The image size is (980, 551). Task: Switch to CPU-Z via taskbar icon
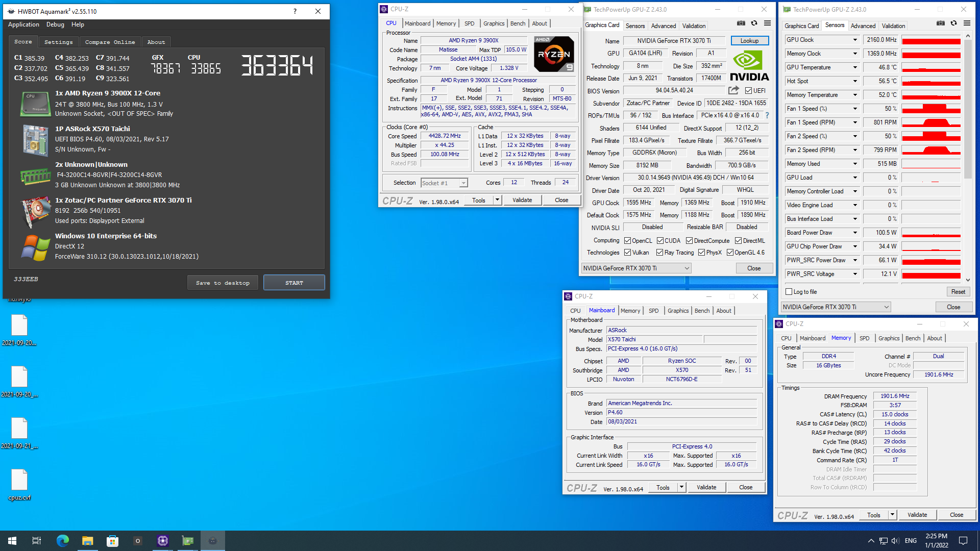(x=162, y=541)
